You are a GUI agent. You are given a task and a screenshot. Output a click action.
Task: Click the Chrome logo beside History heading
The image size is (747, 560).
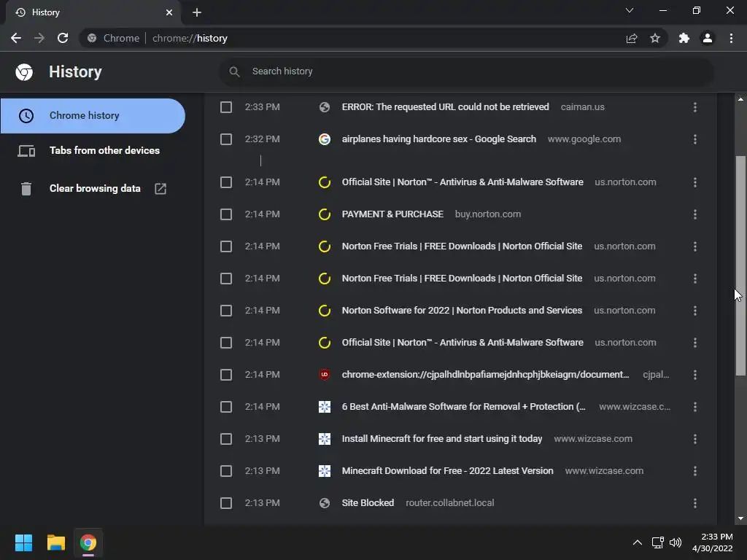pyautogui.click(x=24, y=72)
